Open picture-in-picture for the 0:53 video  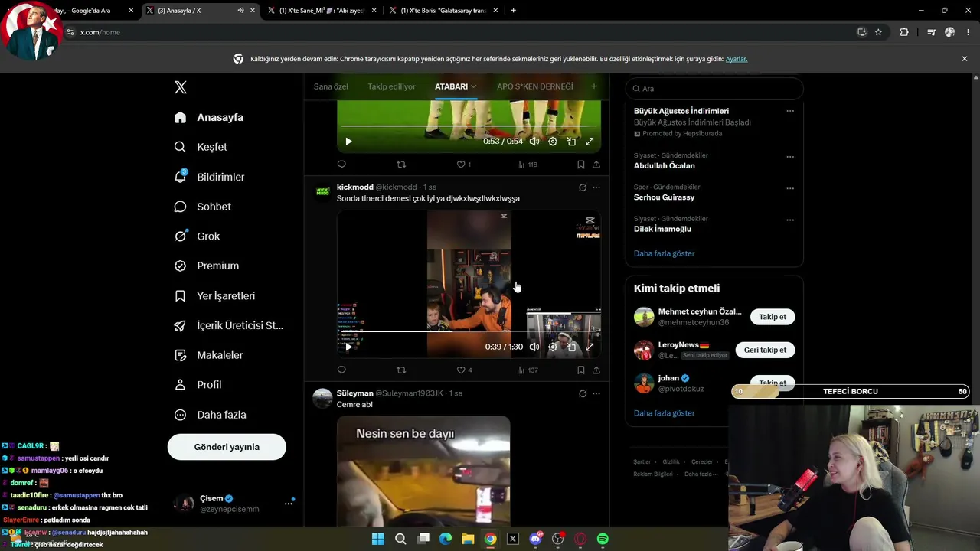tap(571, 142)
